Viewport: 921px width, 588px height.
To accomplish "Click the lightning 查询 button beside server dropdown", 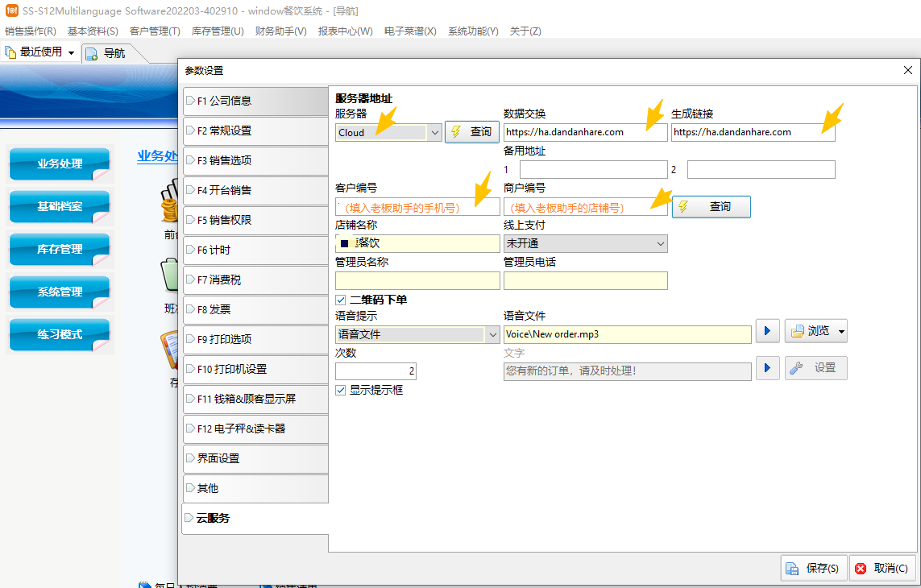I will click(x=471, y=132).
